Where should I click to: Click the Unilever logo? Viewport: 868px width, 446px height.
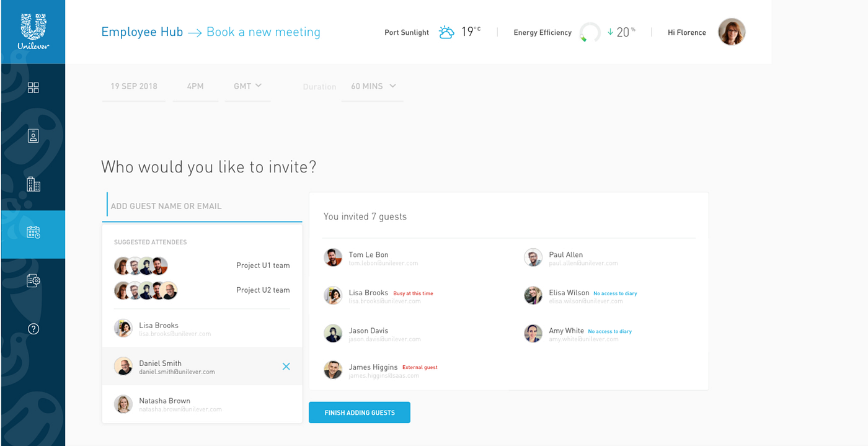(x=34, y=32)
